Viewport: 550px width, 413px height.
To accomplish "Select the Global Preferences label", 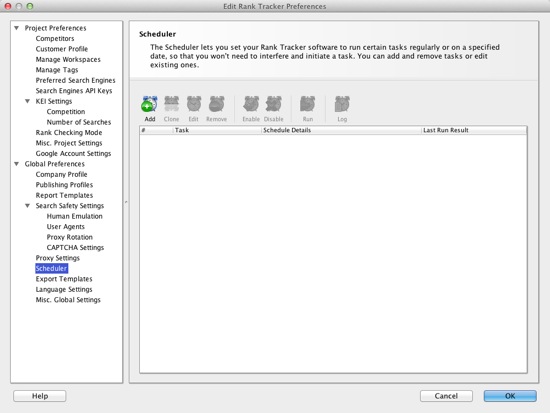I will [55, 164].
